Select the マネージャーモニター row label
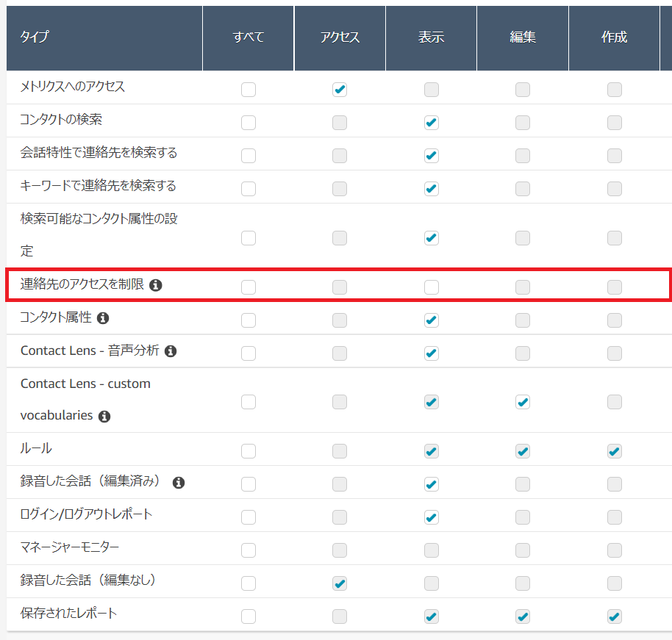 click(x=69, y=547)
